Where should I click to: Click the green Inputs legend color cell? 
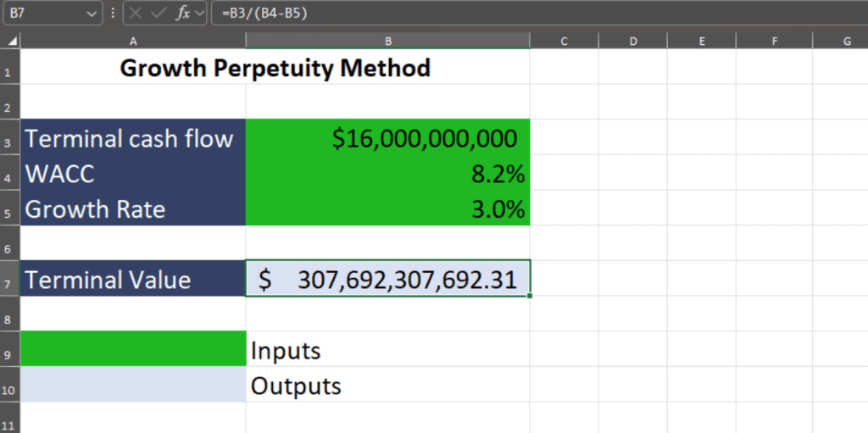[133, 350]
